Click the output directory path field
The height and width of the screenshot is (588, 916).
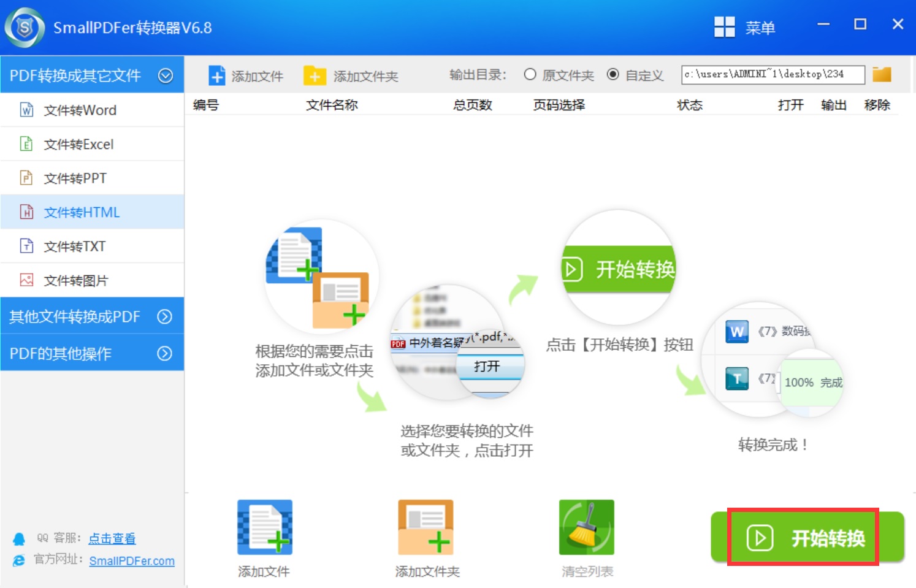[773, 74]
